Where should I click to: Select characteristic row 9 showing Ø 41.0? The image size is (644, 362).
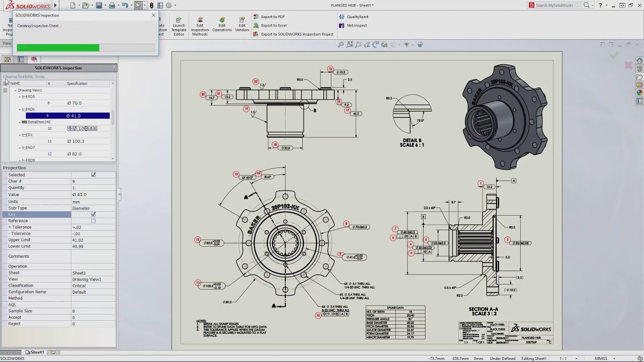point(67,115)
